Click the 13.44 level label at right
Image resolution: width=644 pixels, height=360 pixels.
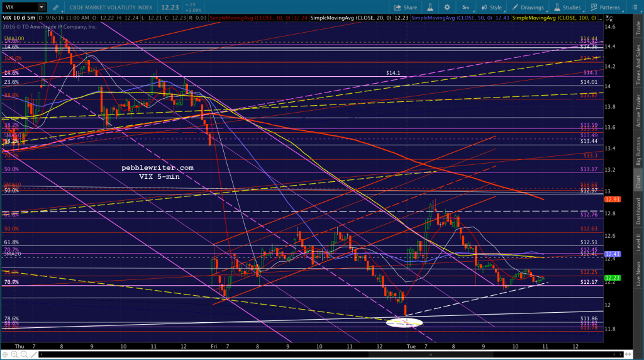point(589,141)
